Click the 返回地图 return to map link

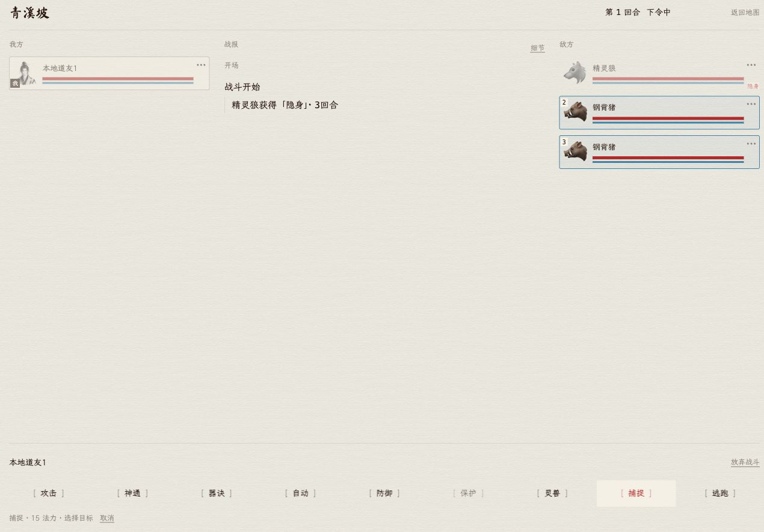pos(745,12)
